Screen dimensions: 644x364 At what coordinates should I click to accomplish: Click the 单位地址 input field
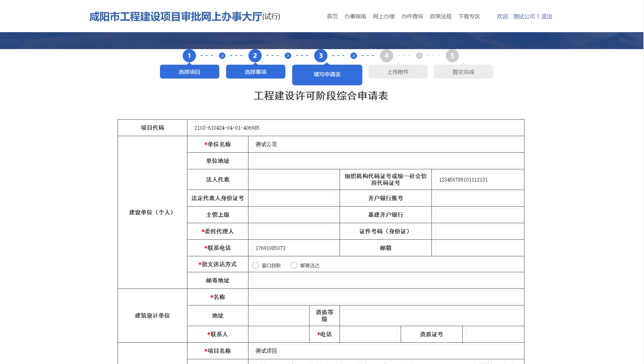point(386,161)
